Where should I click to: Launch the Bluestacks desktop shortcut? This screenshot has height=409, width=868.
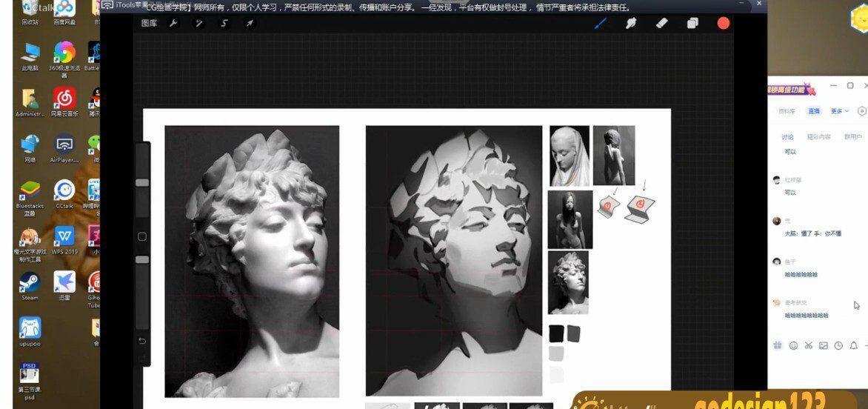click(30, 198)
